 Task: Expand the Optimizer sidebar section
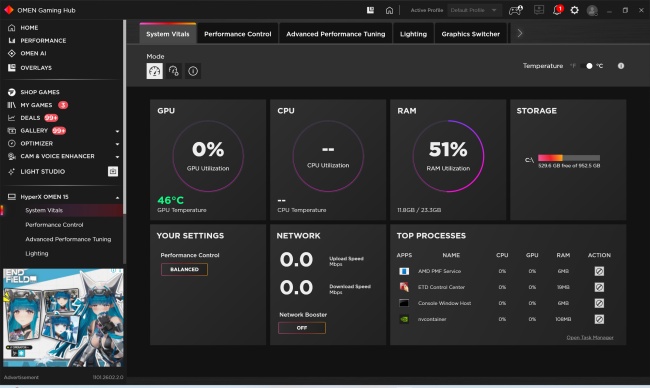click(x=117, y=144)
